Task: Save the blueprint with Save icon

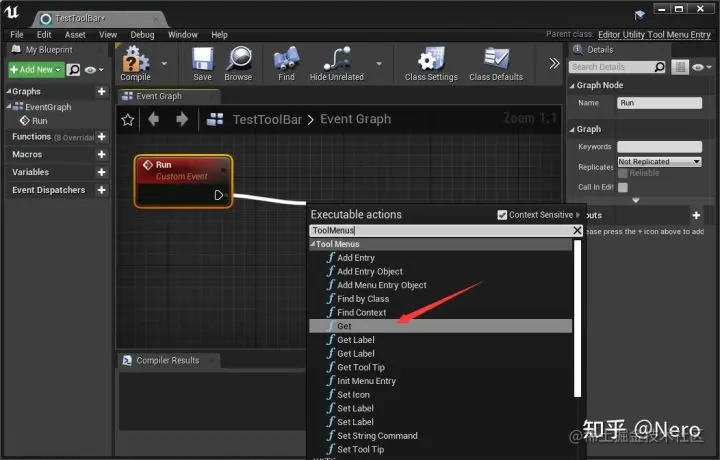Action: pyautogui.click(x=202, y=63)
